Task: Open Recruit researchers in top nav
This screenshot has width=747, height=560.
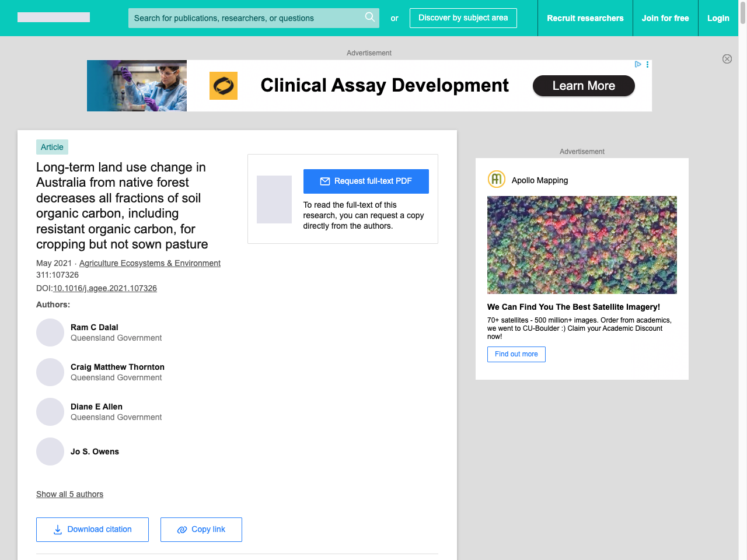Action: point(585,18)
